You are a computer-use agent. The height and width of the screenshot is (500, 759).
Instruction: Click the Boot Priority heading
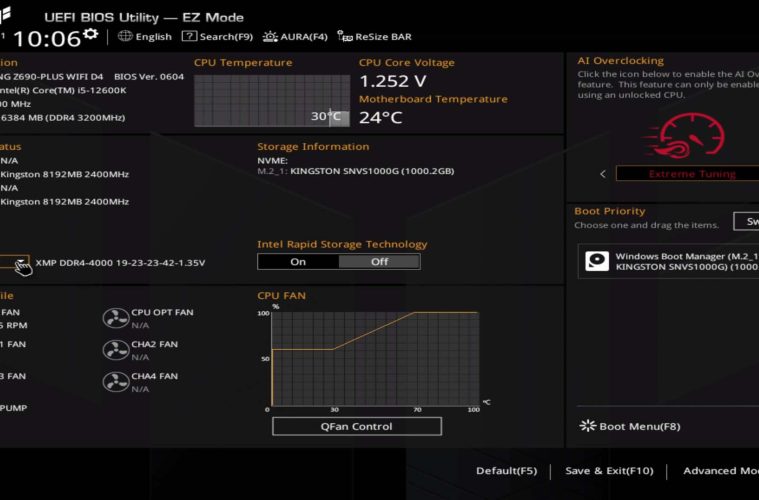point(610,211)
